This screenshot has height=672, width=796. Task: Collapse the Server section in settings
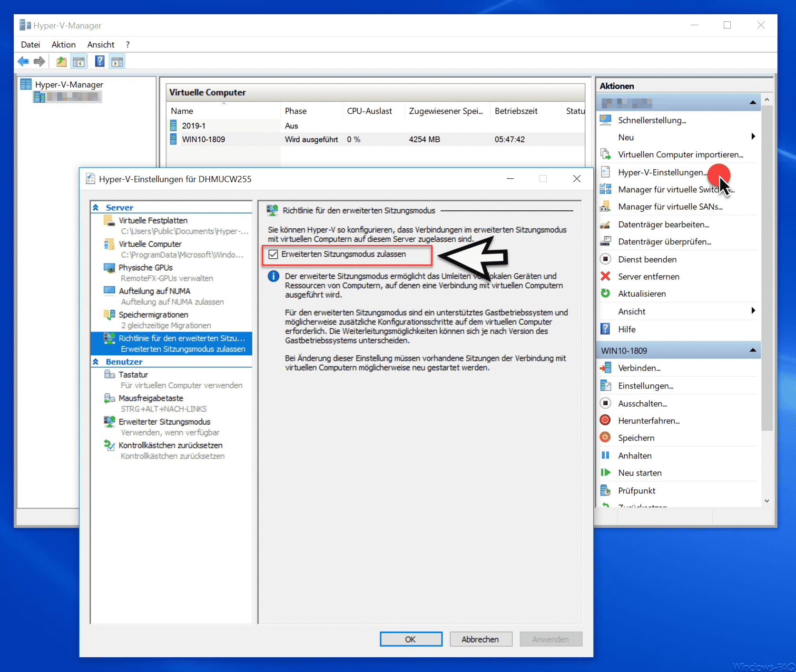coord(96,207)
